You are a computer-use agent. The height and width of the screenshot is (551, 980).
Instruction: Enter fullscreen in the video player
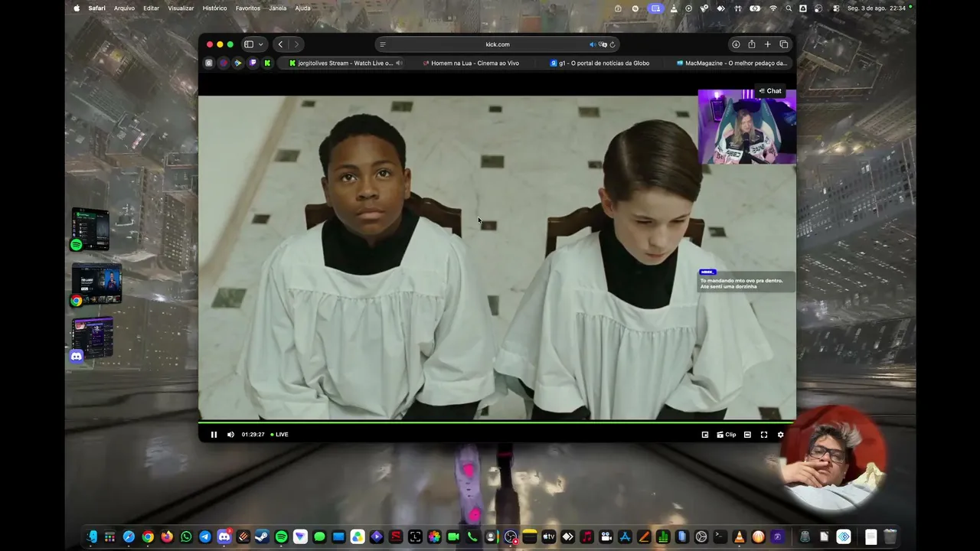click(x=764, y=435)
